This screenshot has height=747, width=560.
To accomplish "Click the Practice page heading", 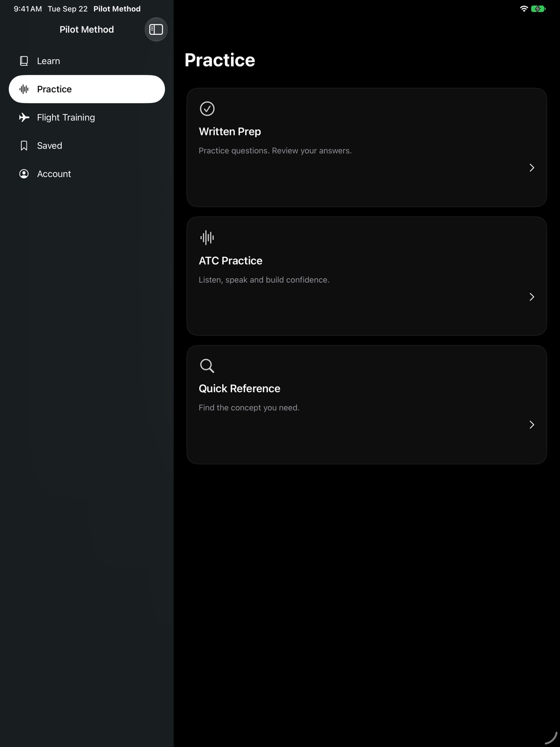I will coord(220,60).
